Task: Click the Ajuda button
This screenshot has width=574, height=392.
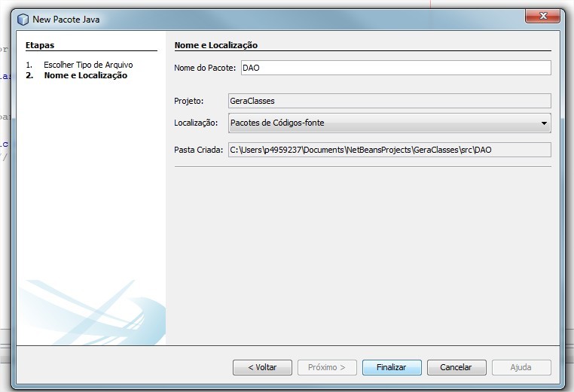Action: 521,367
